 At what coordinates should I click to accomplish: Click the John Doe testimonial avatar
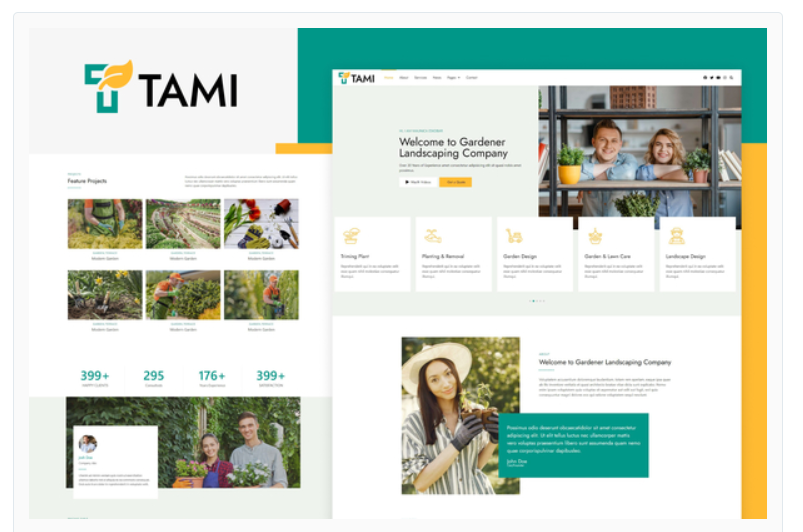88,444
